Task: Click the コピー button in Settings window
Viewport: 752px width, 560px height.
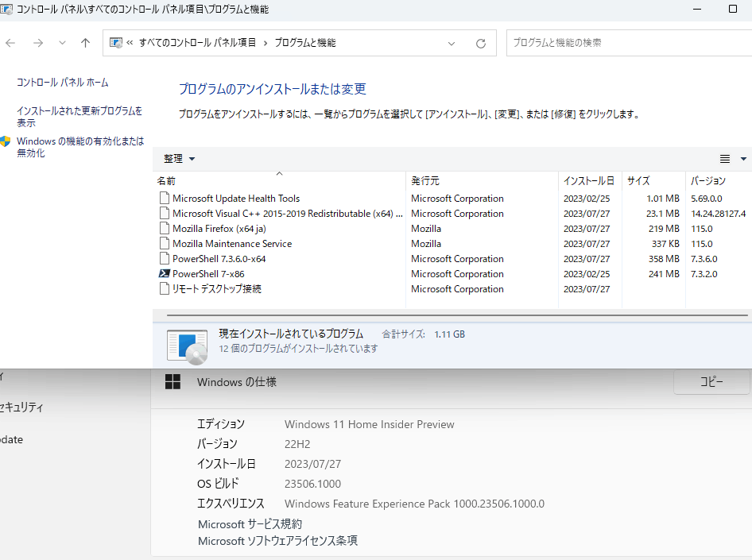Action: 711,382
